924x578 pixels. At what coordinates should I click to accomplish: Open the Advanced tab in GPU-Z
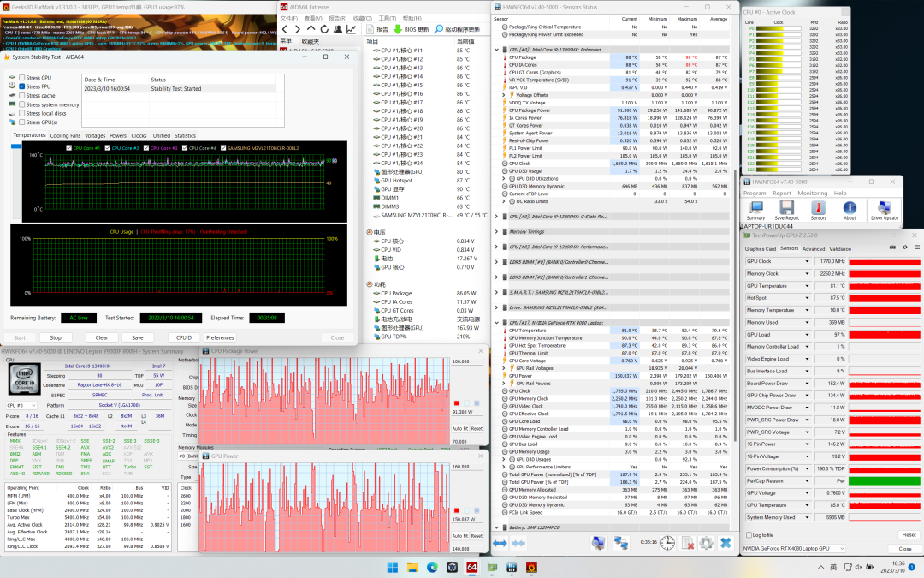coord(814,249)
